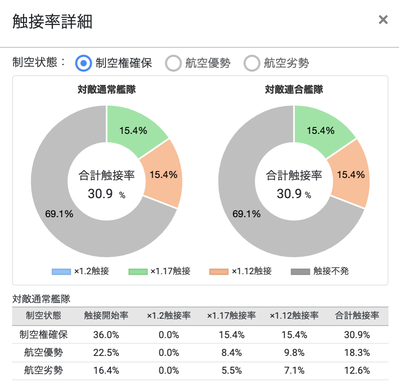Toggle the ×1.2触接 blue legend swatch
399x381 pixels.
pos(61,272)
